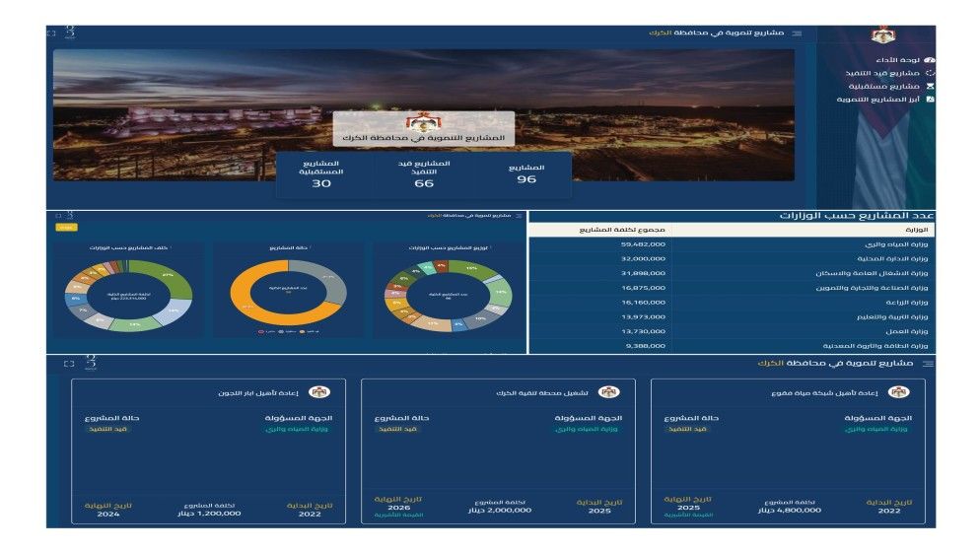Viewport: 980px width, 551px height.
Task: Click the cost value 59,482,000
Action: pos(643,244)
